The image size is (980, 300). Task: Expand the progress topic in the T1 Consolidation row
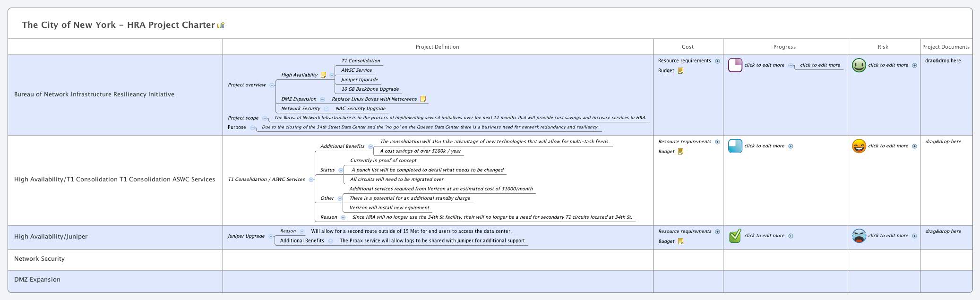[791, 146]
